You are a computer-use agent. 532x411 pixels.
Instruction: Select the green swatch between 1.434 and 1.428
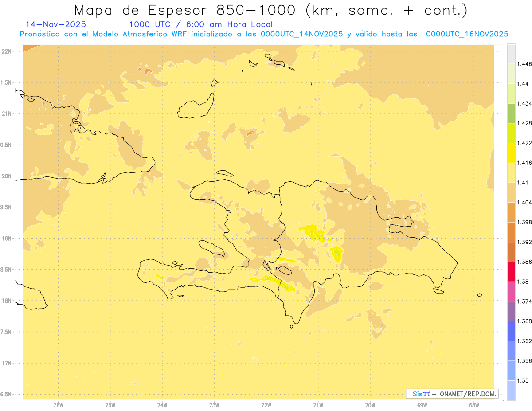(x=511, y=113)
